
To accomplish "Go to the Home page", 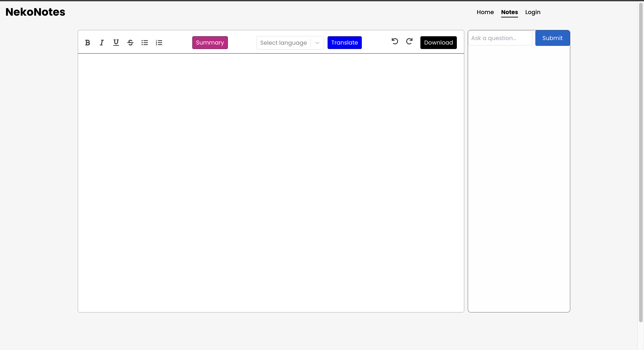I will pyautogui.click(x=485, y=12).
